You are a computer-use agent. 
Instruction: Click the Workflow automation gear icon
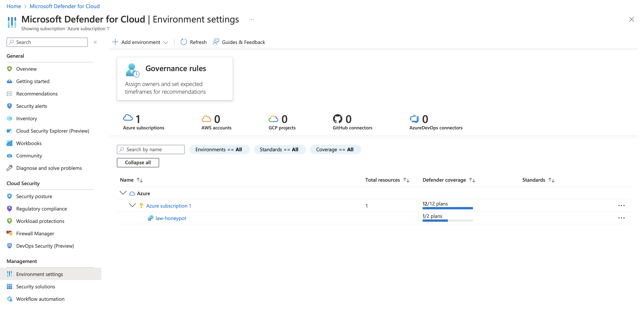click(x=9, y=299)
